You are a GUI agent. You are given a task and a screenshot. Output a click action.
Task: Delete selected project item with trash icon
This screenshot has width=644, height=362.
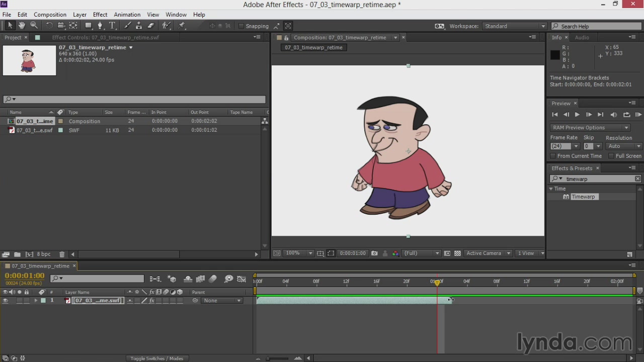point(62,254)
